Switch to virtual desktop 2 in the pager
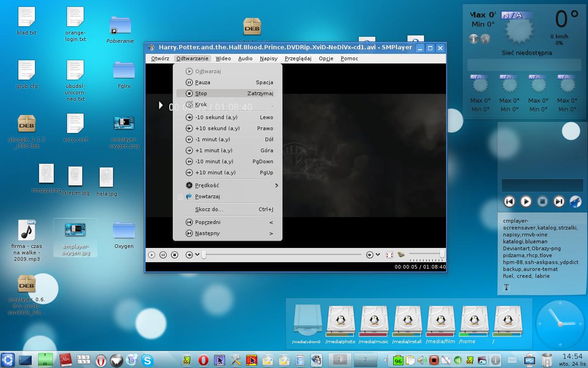Image resolution: width=588 pixels, height=368 pixels. [366, 360]
